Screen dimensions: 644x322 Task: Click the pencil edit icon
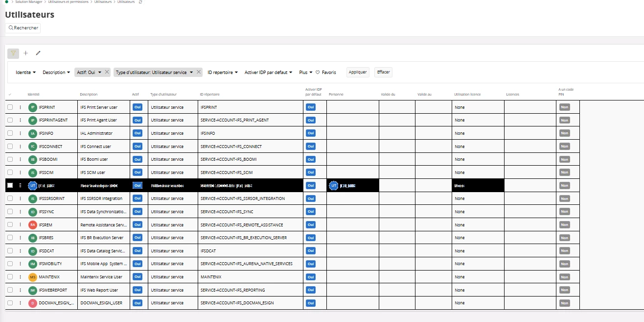(x=38, y=53)
